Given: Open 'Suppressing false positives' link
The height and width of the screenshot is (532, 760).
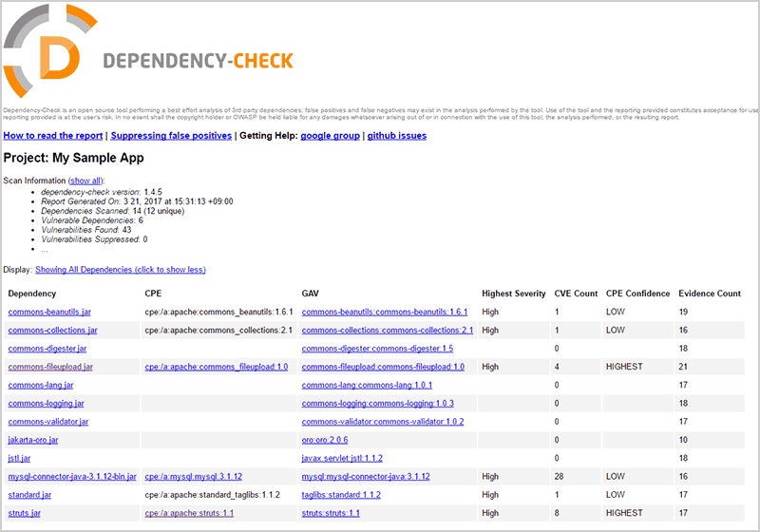Looking at the screenshot, I should [171, 136].
